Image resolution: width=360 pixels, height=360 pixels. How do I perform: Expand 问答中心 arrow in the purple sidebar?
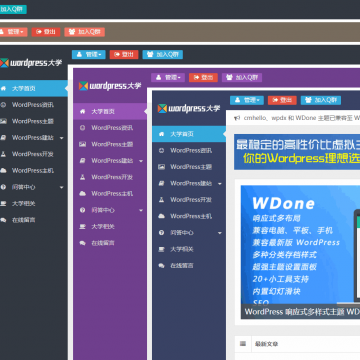(141, 211)
